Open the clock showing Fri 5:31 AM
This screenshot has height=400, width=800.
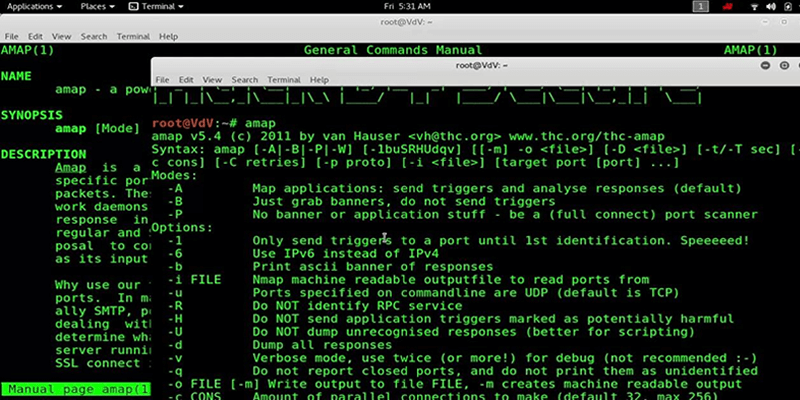407,6
